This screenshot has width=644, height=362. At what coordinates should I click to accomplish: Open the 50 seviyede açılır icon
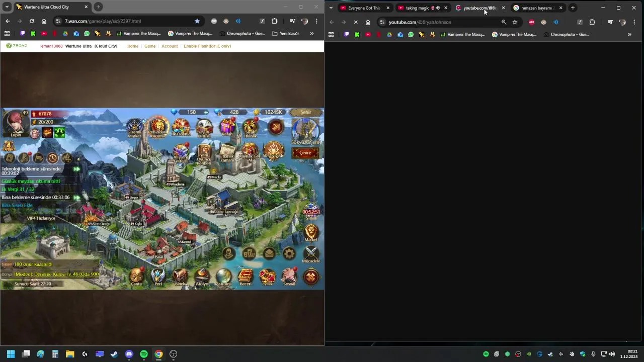[274, 151]
